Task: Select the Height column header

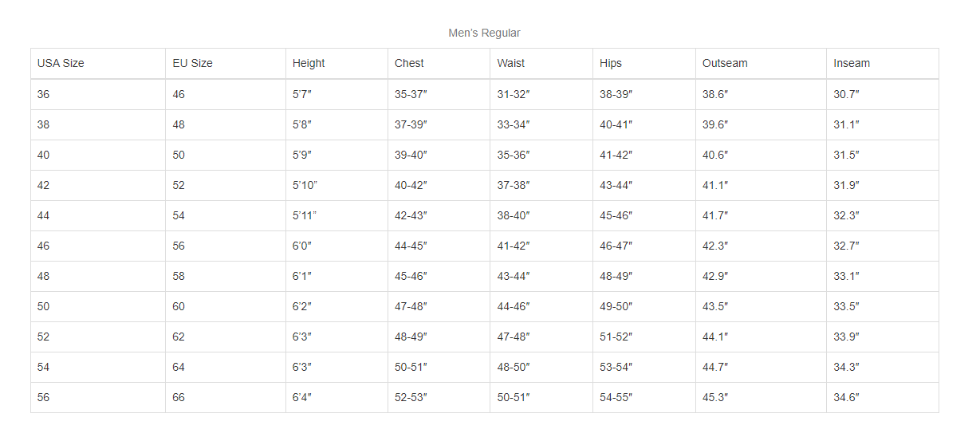Action: coord(309,63)
